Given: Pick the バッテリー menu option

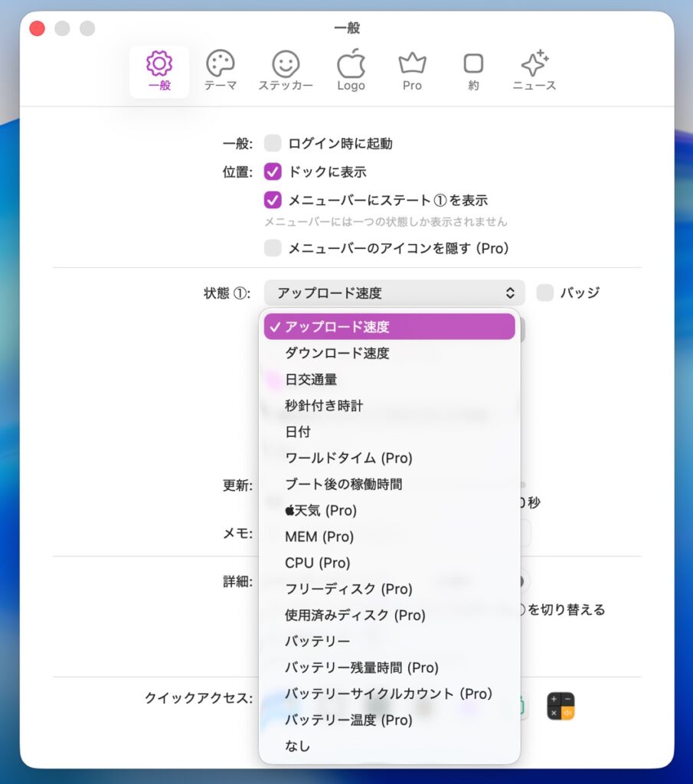Looking at the screenshot, I should [x=318, y=641].
